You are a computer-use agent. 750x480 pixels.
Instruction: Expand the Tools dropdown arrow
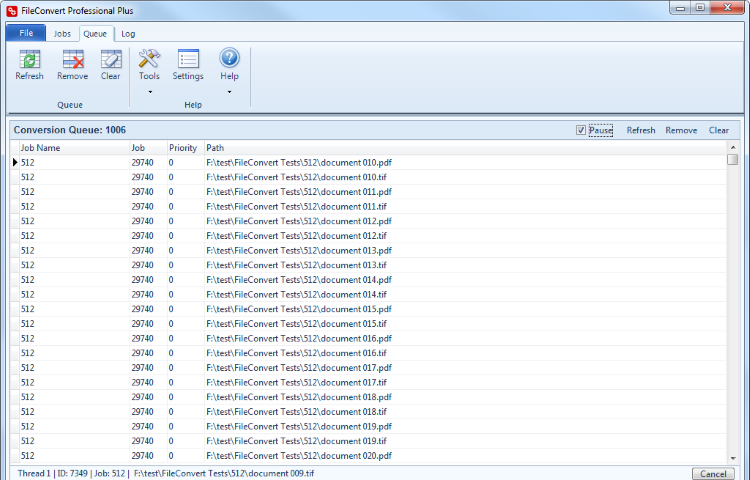tap(150, 92)
